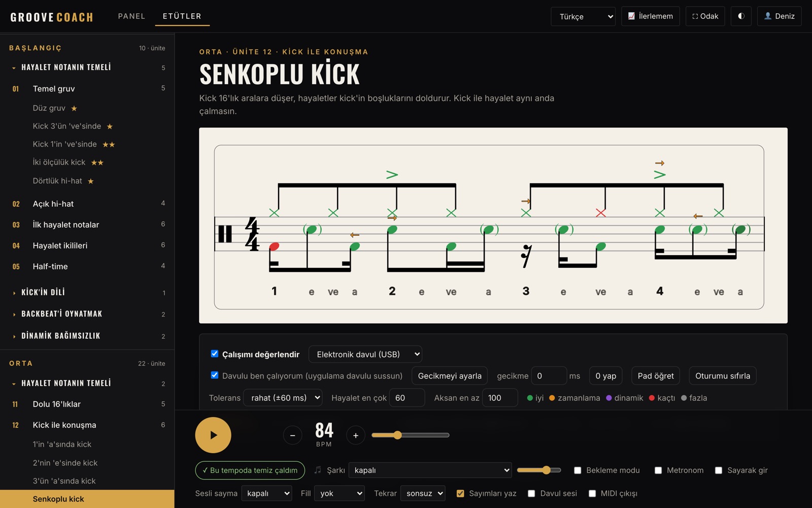Expand the Kick'in Dili section

click(x=87, y=293)
